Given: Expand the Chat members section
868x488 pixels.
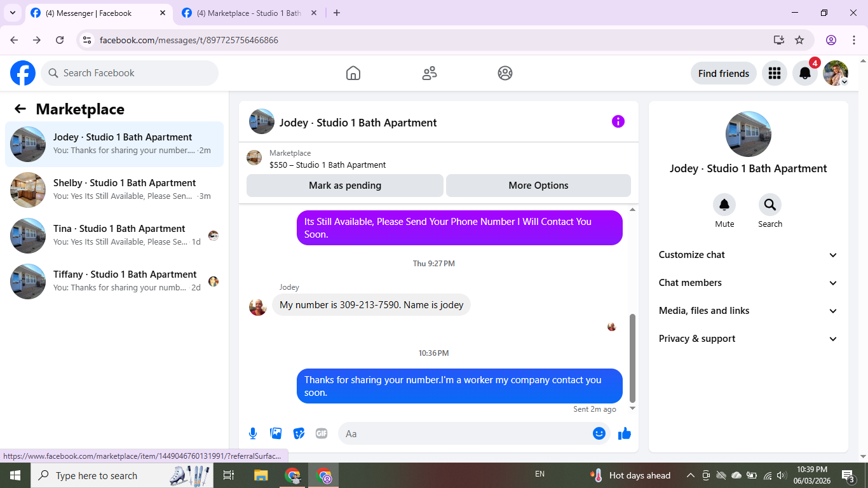Looking at the screenshot, I should pos(749,283).
